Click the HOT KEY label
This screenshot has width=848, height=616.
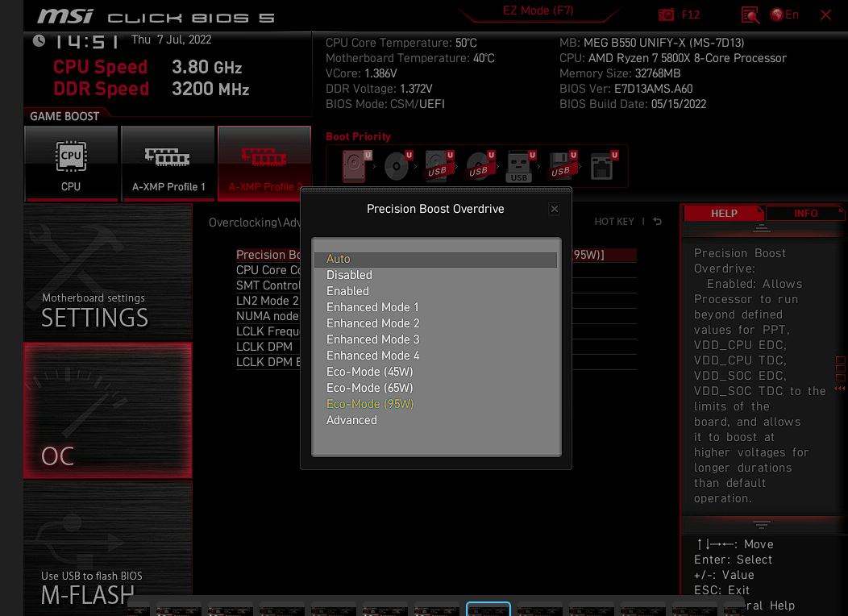tap(613, 222)
